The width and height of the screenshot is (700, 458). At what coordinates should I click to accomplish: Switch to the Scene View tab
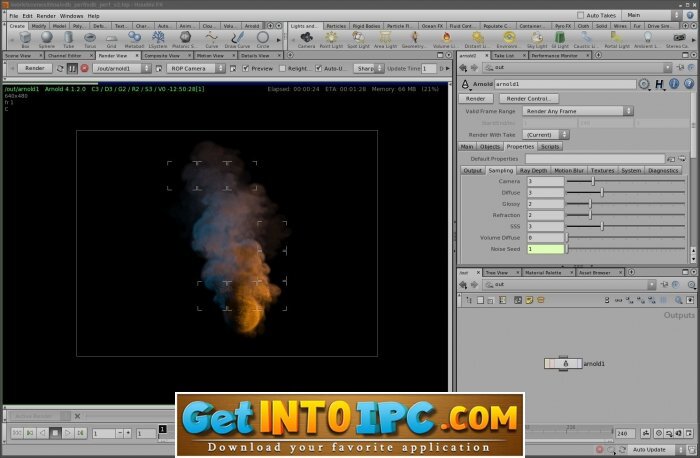tap(18, 55)
